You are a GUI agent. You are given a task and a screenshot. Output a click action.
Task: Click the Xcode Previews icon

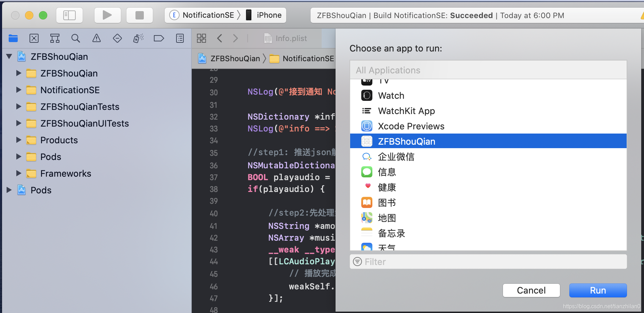[367, 126]
